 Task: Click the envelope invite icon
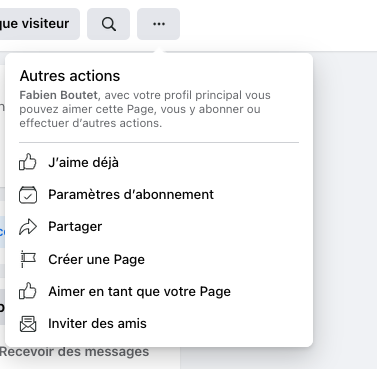point(28,324)
